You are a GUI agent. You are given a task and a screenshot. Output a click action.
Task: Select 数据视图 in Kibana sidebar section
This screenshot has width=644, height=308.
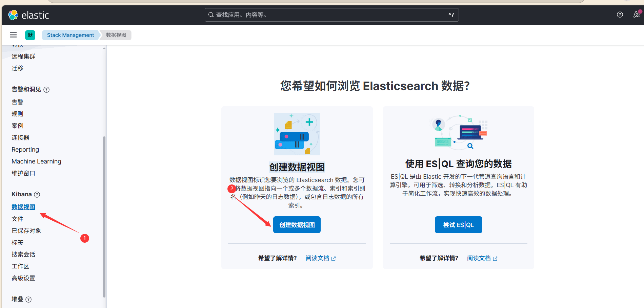click(23, 207)
